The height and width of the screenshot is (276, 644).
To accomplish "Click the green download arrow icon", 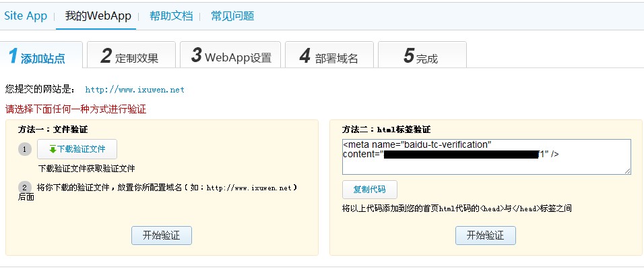I will [53, 149].
